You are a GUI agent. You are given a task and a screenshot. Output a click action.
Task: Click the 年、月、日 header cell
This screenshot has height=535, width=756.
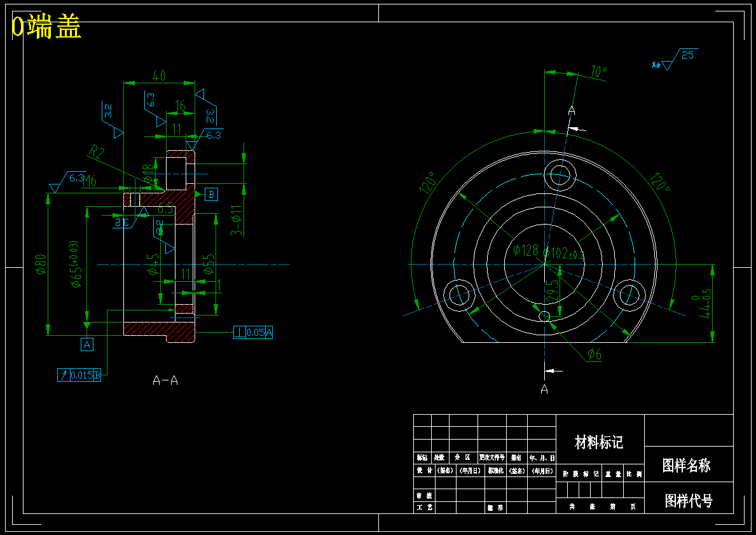[x=542, y=458]
